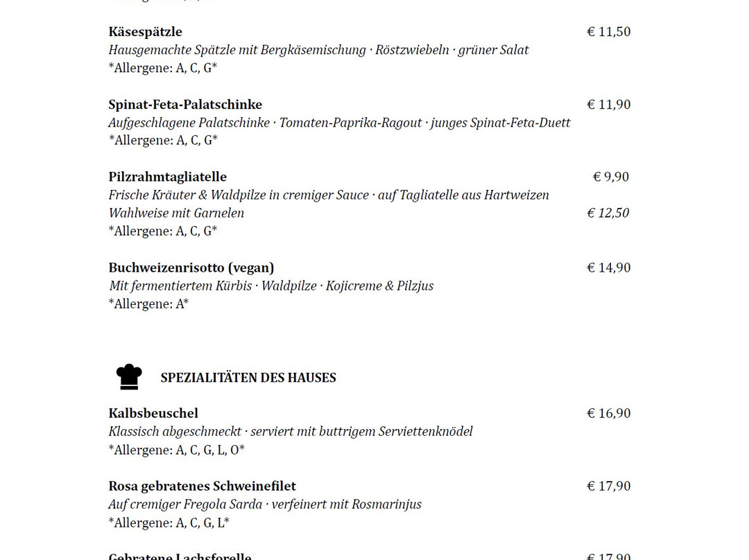Screen dimensions: 749x560
Task: Select the Kalbsbeuschel dish title
Action: [153, 413]
